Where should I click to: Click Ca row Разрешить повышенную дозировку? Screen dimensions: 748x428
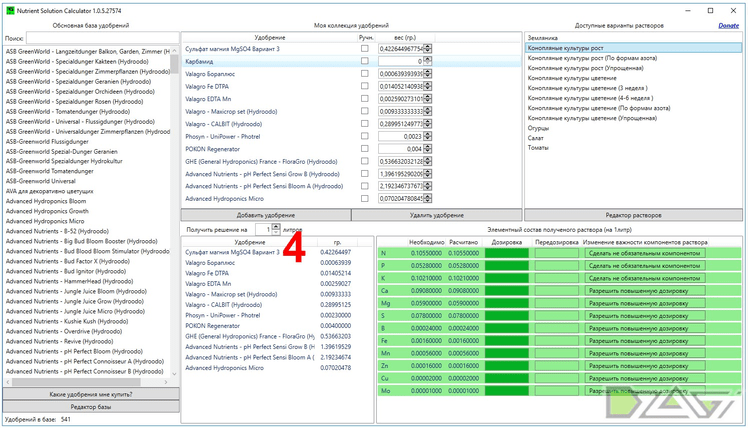tap(644, 291)
